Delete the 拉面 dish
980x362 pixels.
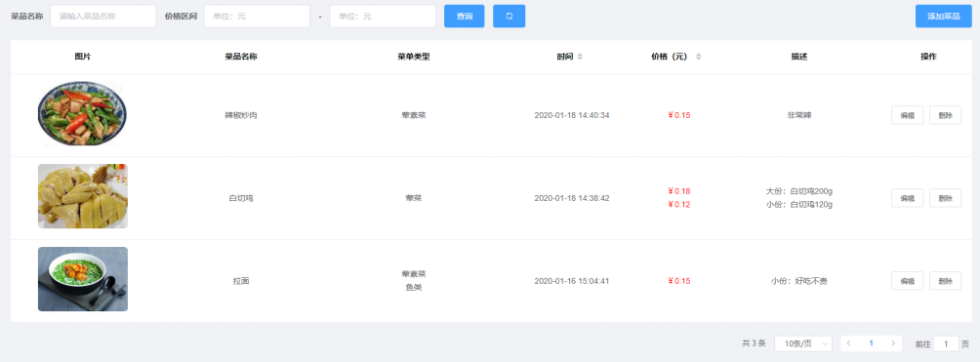[x=945, y=281]
